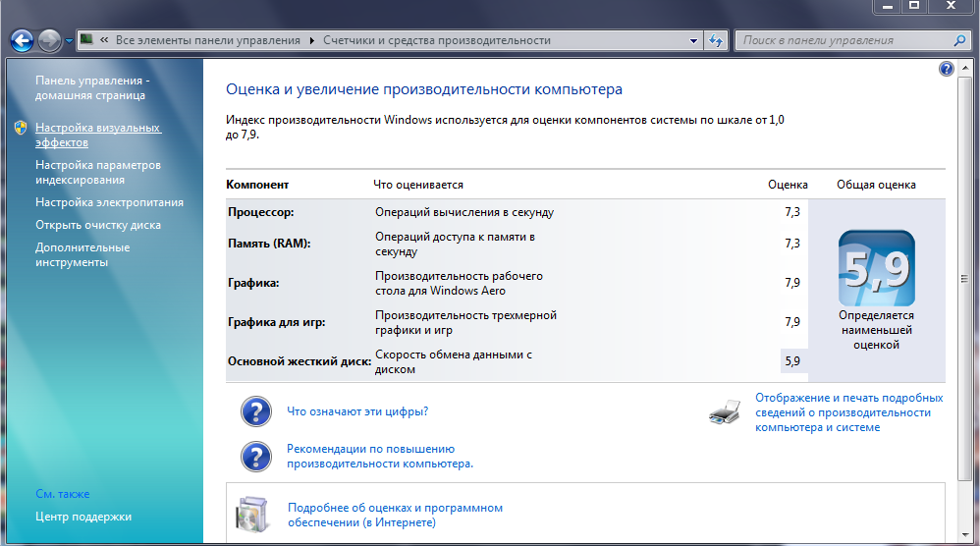Open 'Настройка параметров индексирования'
The width and height of the screenshot is (980, 546).
(98, 173)
